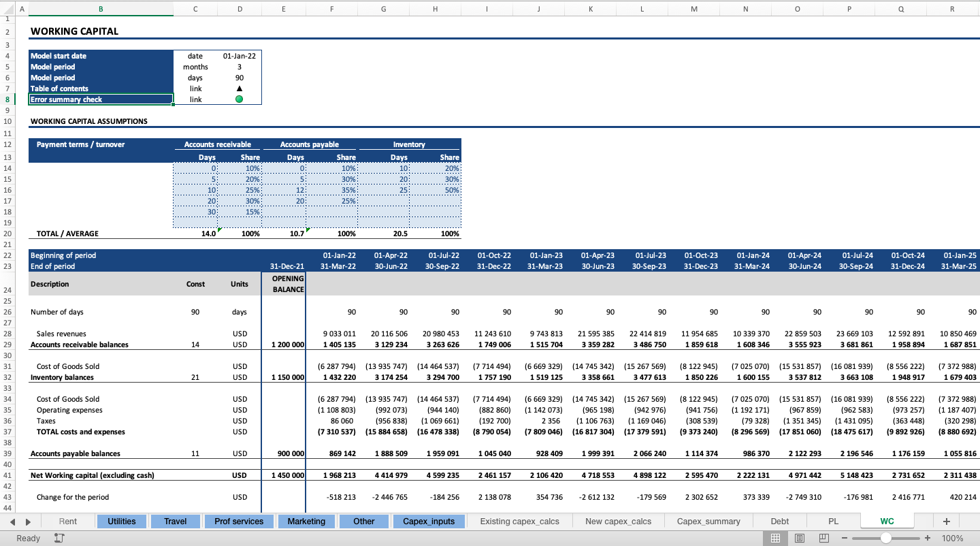Select the Accounts receivable header cell

click(218, 144)
